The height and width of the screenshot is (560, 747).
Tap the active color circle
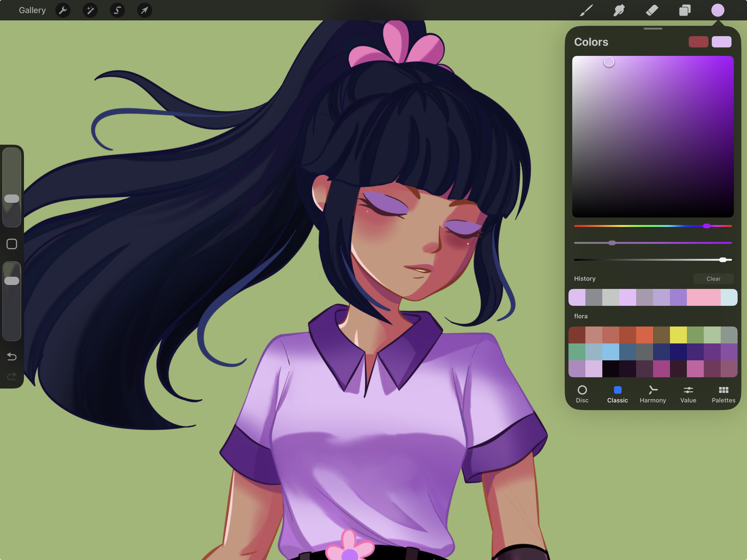718,10
